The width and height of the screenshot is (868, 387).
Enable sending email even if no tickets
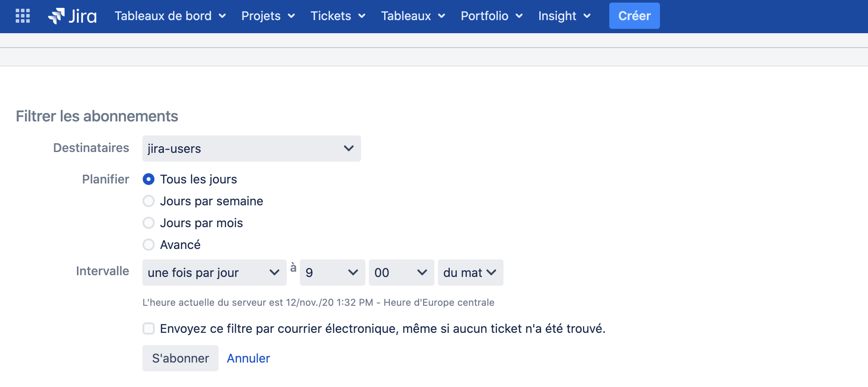149,328
